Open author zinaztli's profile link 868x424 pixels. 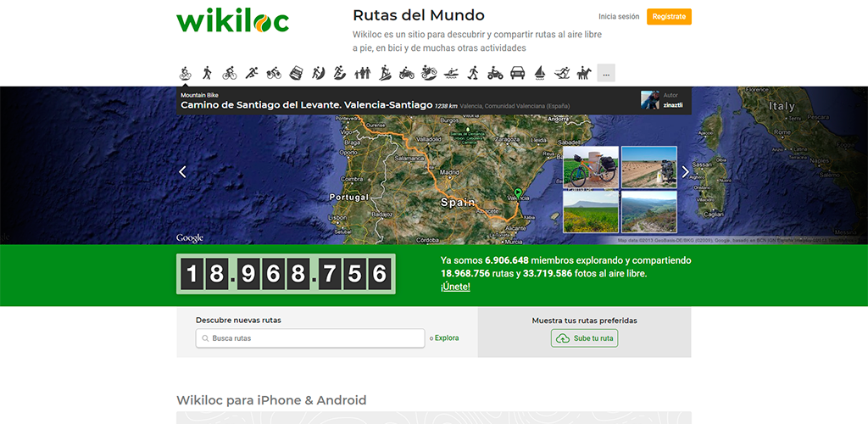click(673, 104)
